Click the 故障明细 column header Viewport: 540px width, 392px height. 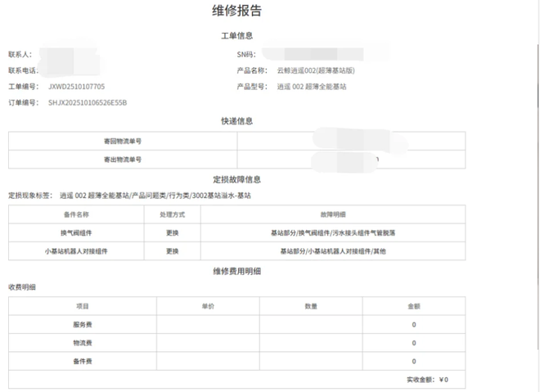[x=332, y=214]
